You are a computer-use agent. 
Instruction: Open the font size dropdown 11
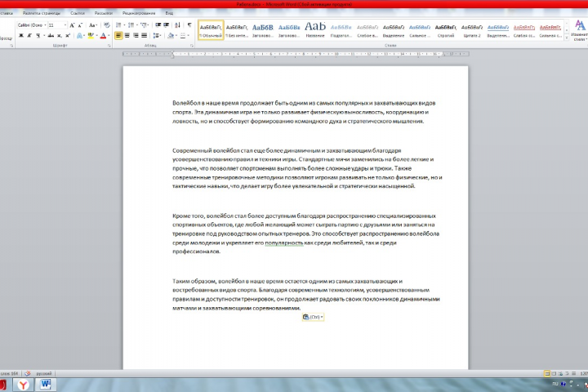click(x=65, y=25)
